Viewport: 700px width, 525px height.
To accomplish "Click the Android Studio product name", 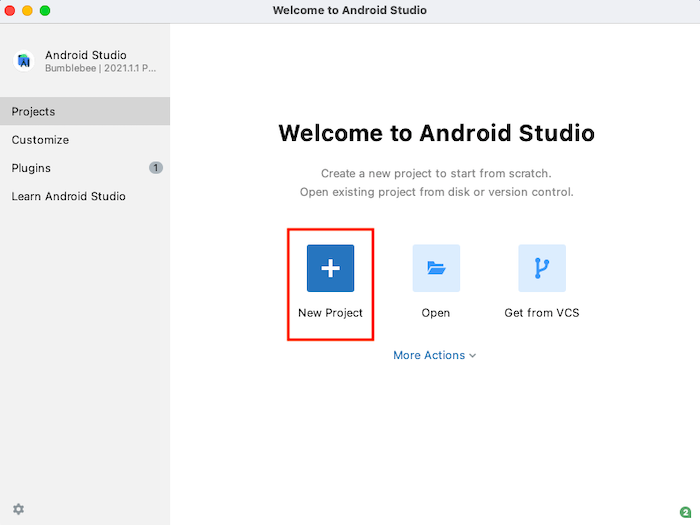I will coord(86,55).
